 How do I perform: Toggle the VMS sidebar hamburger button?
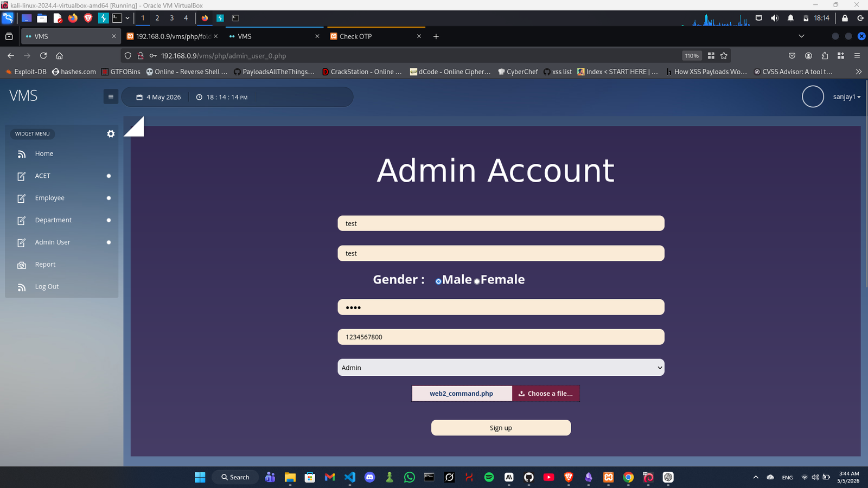pyautogui.click(x=111, y=97)
